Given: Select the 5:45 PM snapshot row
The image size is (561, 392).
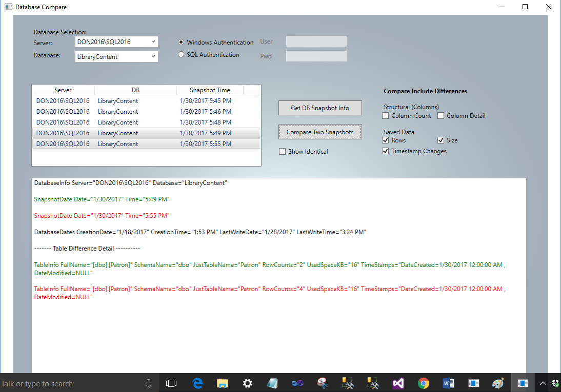Looking at the screenshot, I should pos(146,101).
